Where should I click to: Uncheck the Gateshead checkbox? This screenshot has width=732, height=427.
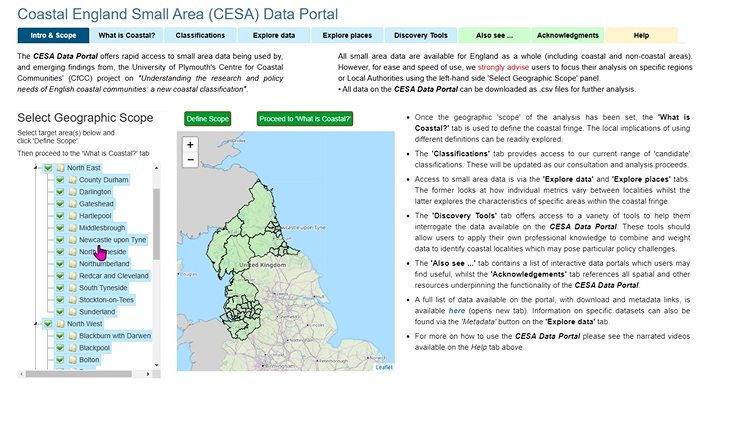point(60,204)
